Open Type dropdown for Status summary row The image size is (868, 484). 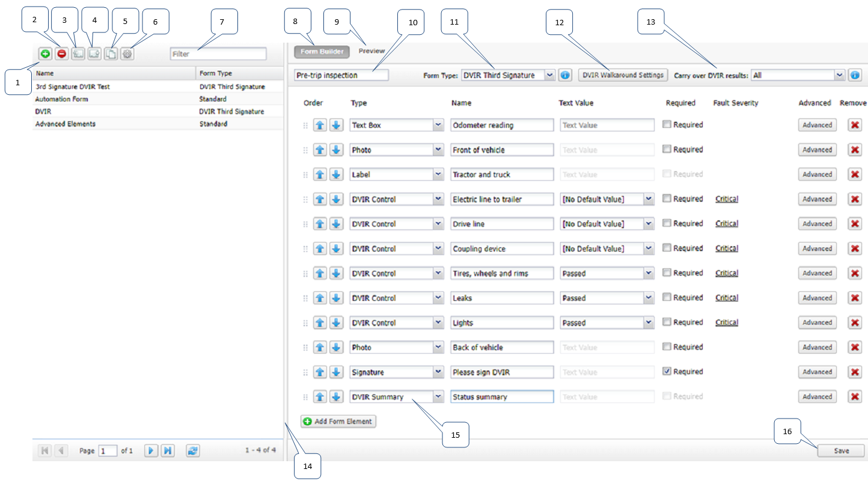click(x=438, y=396)
